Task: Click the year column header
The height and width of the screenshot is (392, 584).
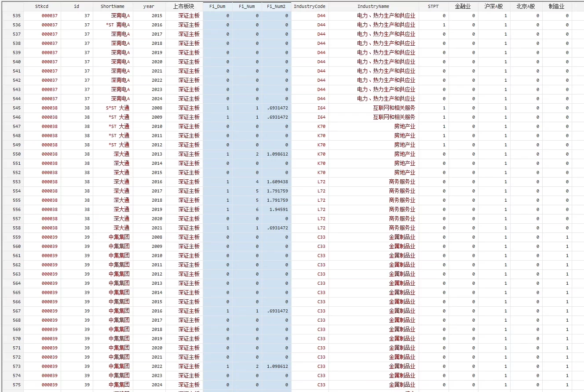Action: 149,6
